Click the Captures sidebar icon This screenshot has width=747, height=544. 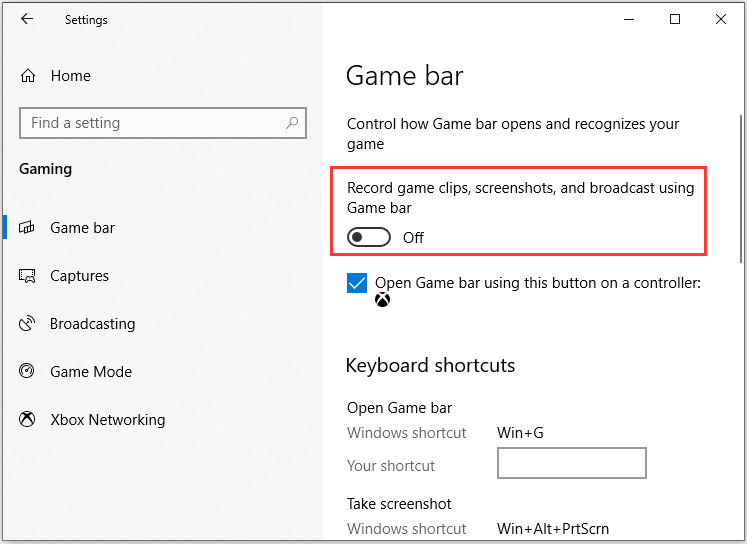click(27, 275)
